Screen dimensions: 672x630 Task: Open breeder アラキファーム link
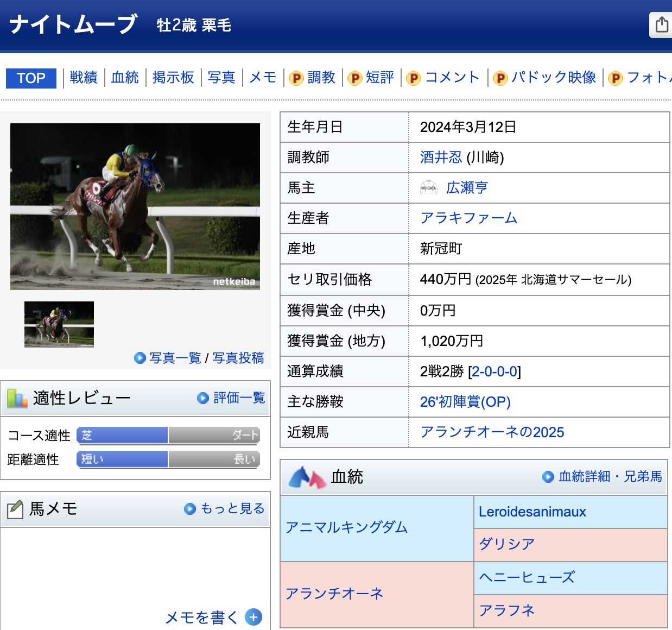[468, 218]
